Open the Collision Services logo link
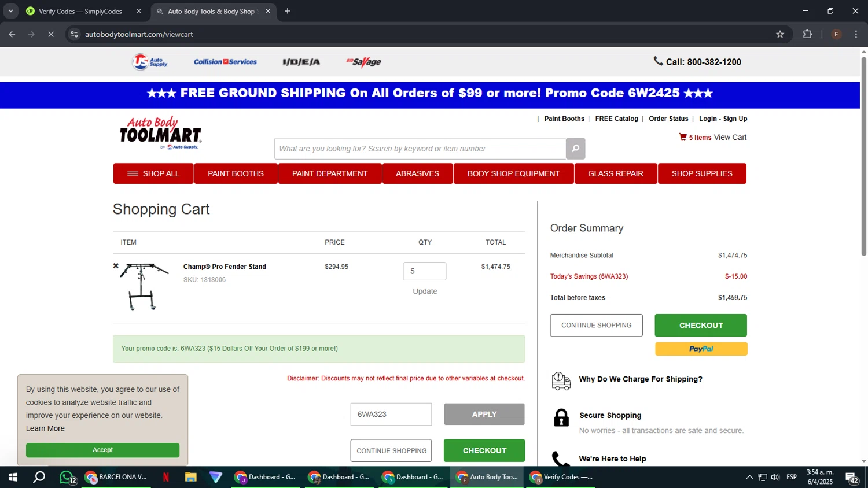Image resolution: width=868 pixels, height=488 pixels. click(x=225, y=62)
